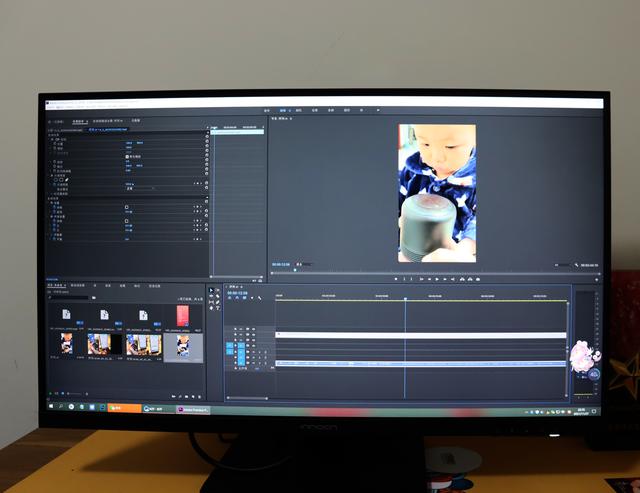640x493 pixels.
Task: Create ellipse mask under Opacity
Action: coord(56,180)
